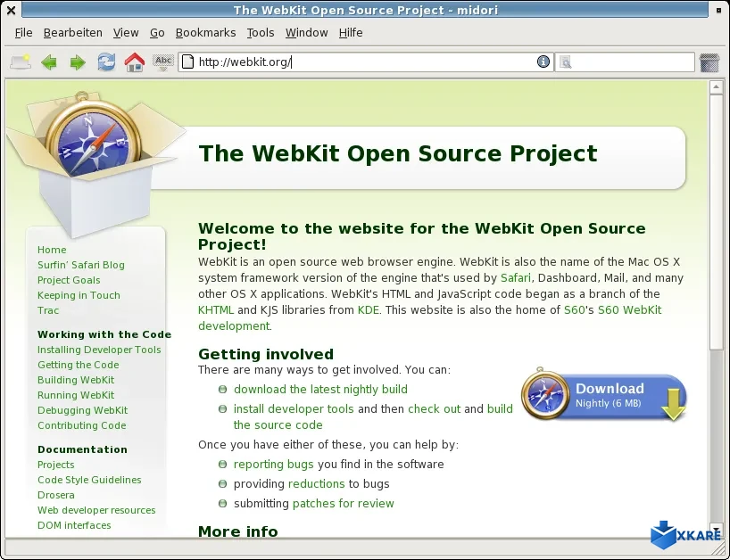
Task: Click download the latest nightly build link
Action: (x=320, y=389)
